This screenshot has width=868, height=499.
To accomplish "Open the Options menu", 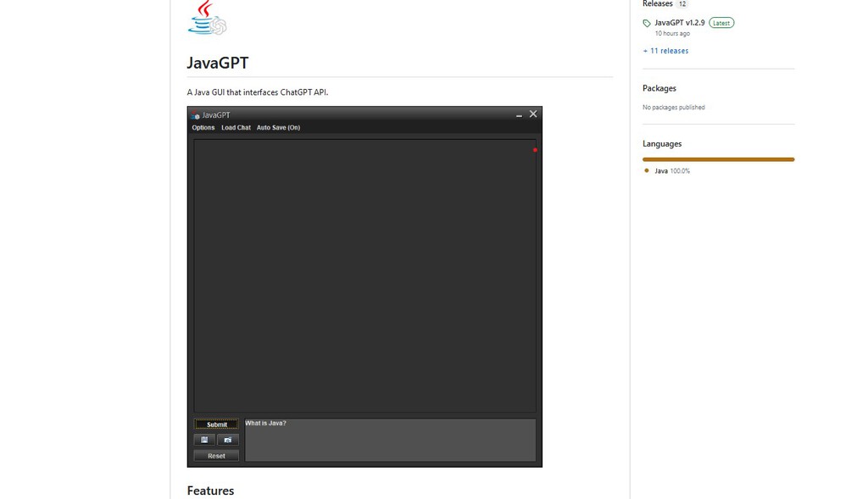I will click(203, 127).
